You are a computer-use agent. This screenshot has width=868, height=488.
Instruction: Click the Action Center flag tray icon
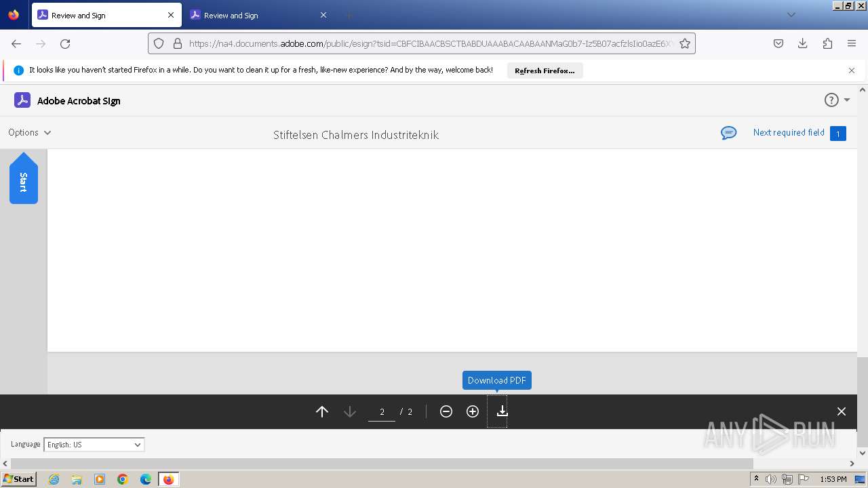point(804,479)
